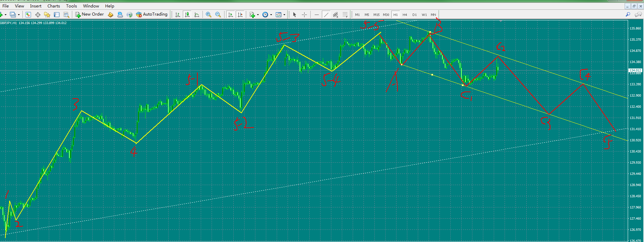Open the Insert menu
The width and height of the screenshot is (644, 242).
pos(36,6)
